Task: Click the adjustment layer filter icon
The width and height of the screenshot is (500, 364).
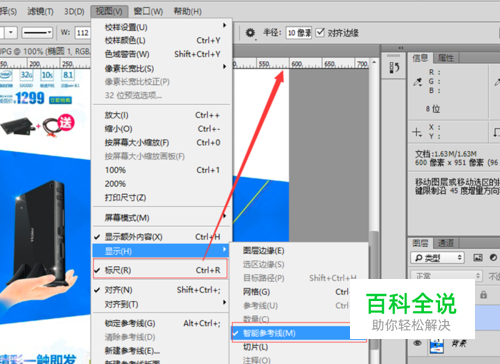Action: click(493, 258)
